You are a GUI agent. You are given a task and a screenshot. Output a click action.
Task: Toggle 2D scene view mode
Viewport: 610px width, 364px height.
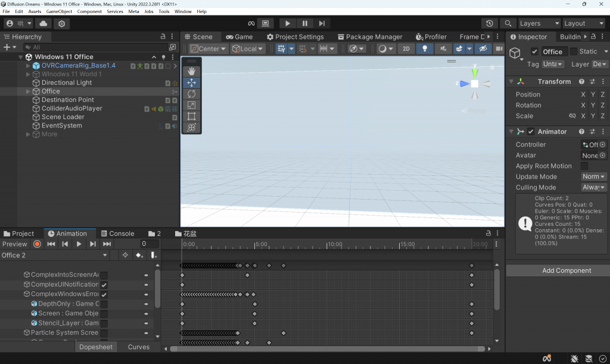406,49
